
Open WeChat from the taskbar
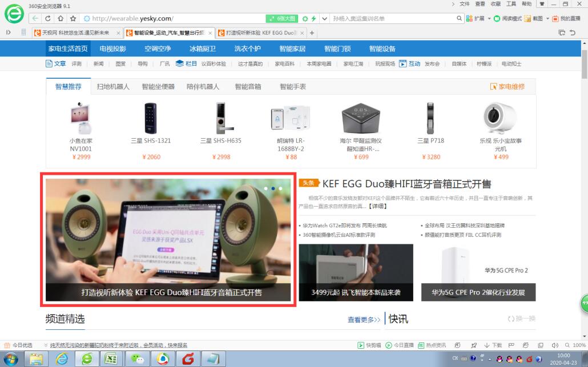137,359
